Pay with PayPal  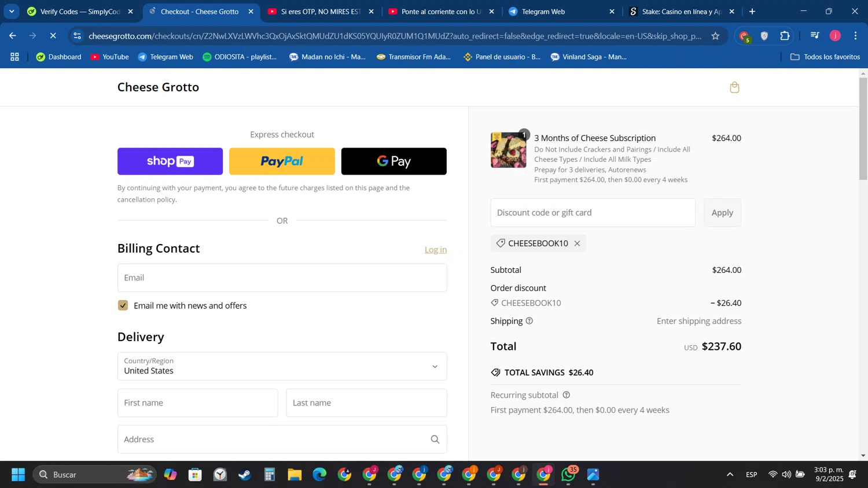(x=282, y=161)
